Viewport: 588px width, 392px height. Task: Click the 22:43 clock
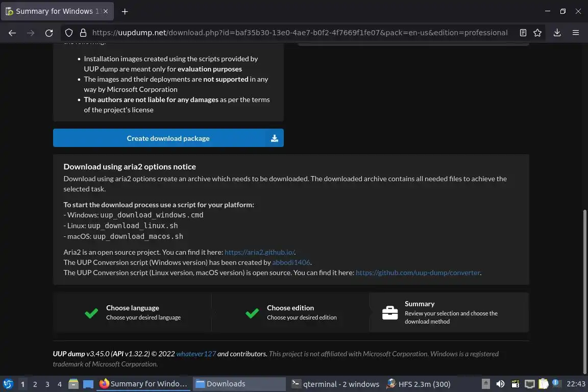576,384
